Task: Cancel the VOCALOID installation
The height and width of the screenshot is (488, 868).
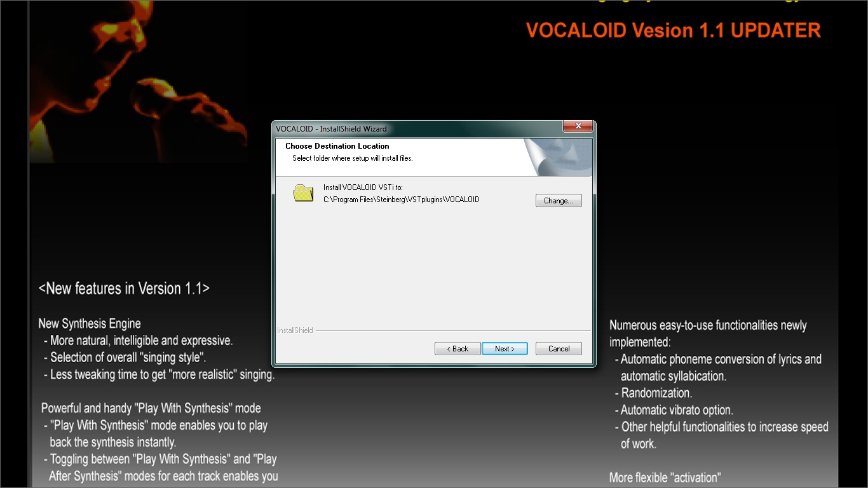Action: 559,349
